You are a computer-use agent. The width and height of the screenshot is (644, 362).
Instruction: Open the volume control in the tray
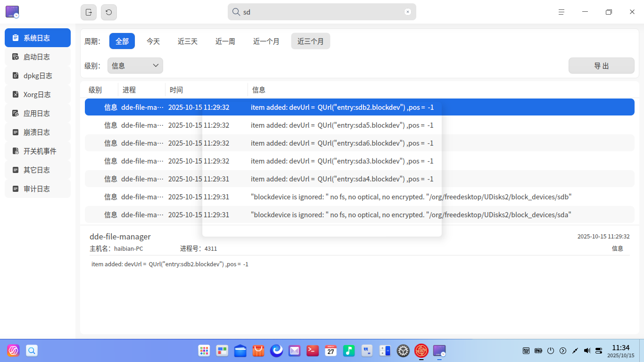[587, 351]
